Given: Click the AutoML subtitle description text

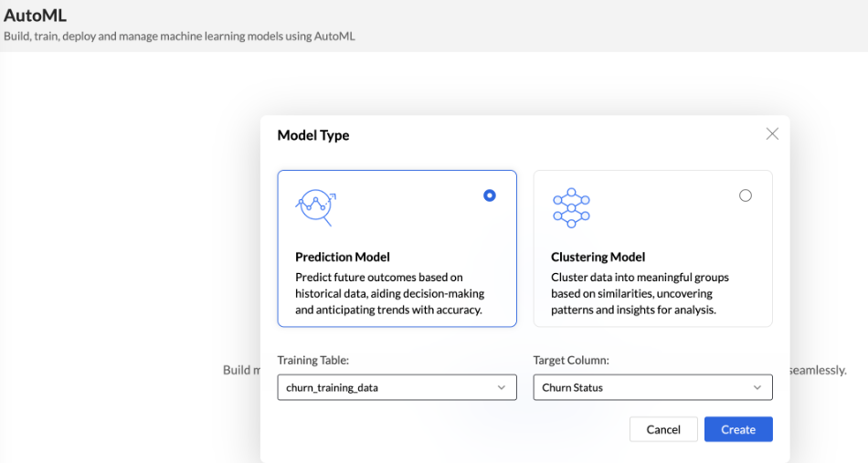Looking at the screenshot, I should point(179,37).
